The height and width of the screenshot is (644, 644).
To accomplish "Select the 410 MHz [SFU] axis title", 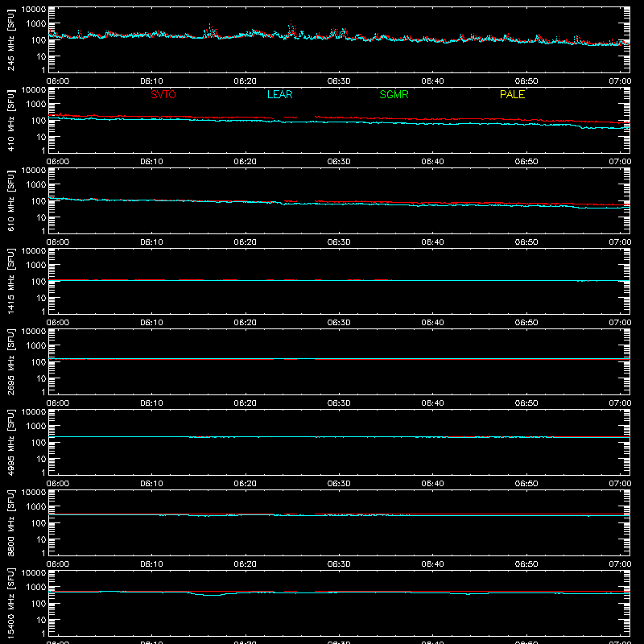I will tap(10, 120).
